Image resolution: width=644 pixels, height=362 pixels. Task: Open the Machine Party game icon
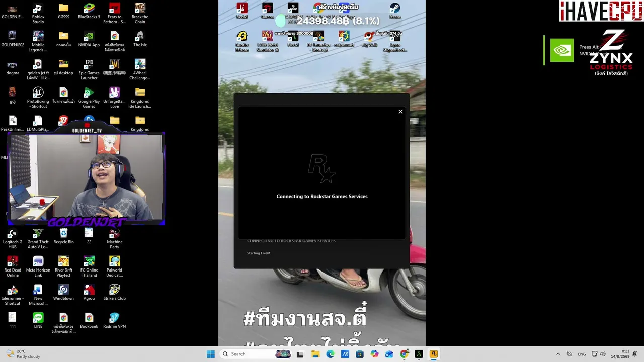[x=115, y=239]
